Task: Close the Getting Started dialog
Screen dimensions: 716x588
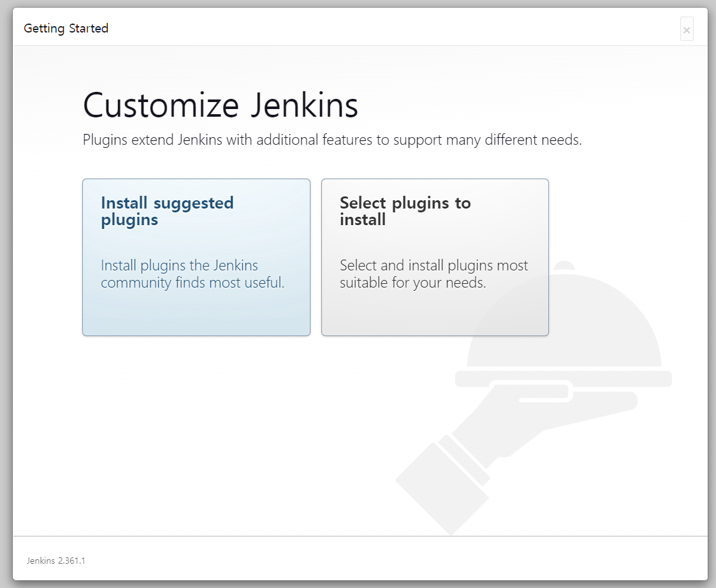Action: click(x=686, y=29)
